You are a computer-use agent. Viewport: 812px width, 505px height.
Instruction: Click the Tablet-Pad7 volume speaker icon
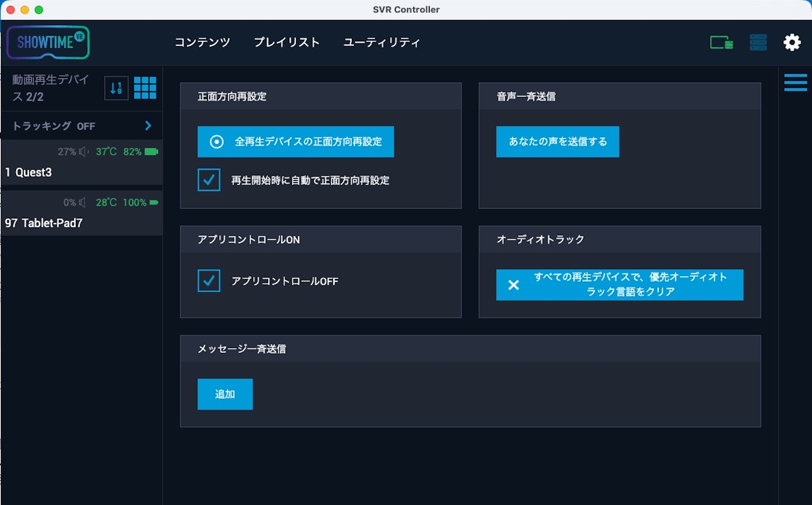(x=82, y=202)
